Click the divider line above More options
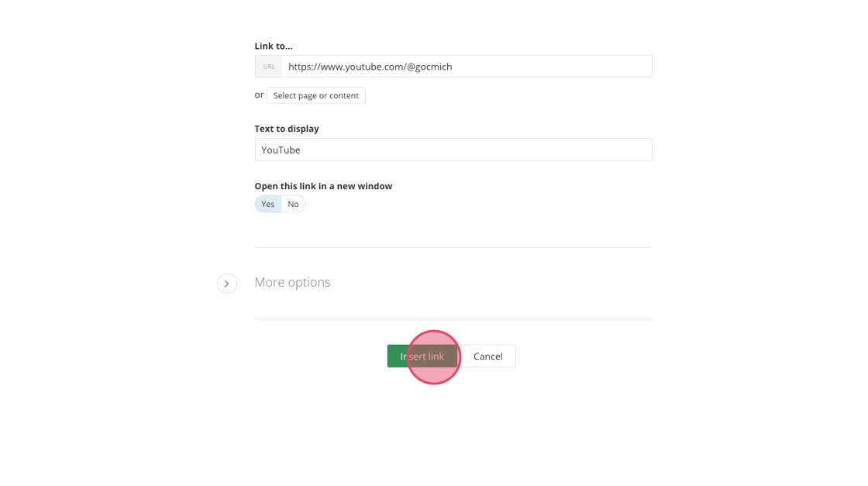The height and width of the screenshot is (486, 868). click(453, 247)
